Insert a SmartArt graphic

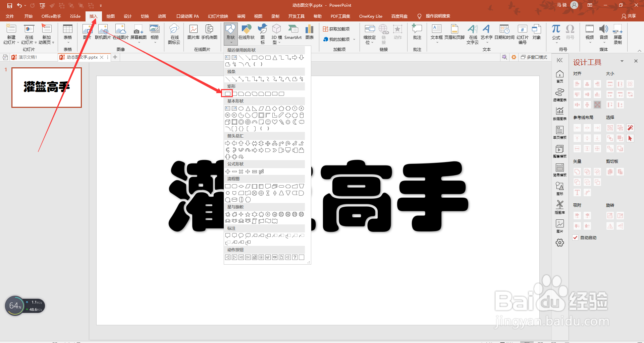pos(293,32)
